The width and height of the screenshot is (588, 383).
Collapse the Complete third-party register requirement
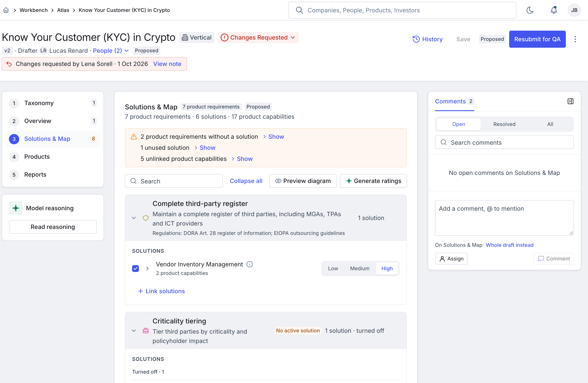point(134,218)
